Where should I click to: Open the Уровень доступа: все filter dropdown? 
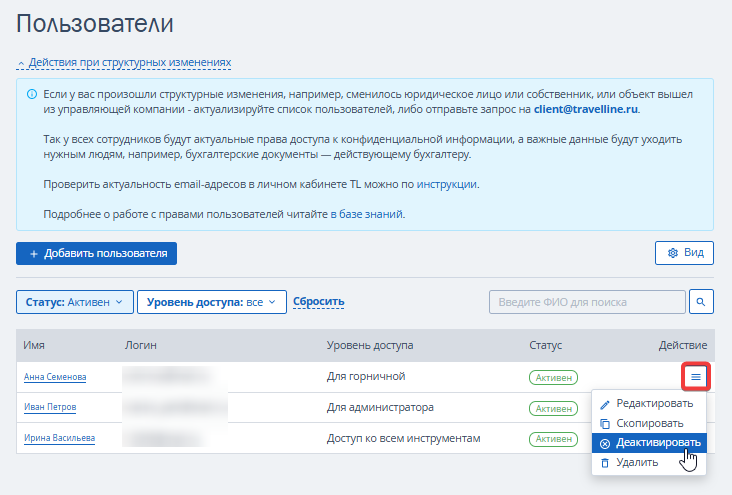(x=212, y=302)
